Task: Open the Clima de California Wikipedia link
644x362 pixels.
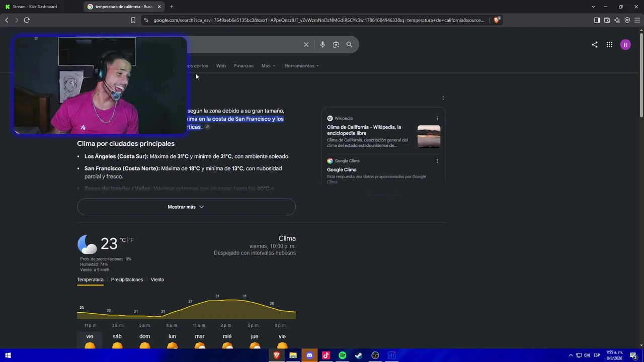Action: 364,130
